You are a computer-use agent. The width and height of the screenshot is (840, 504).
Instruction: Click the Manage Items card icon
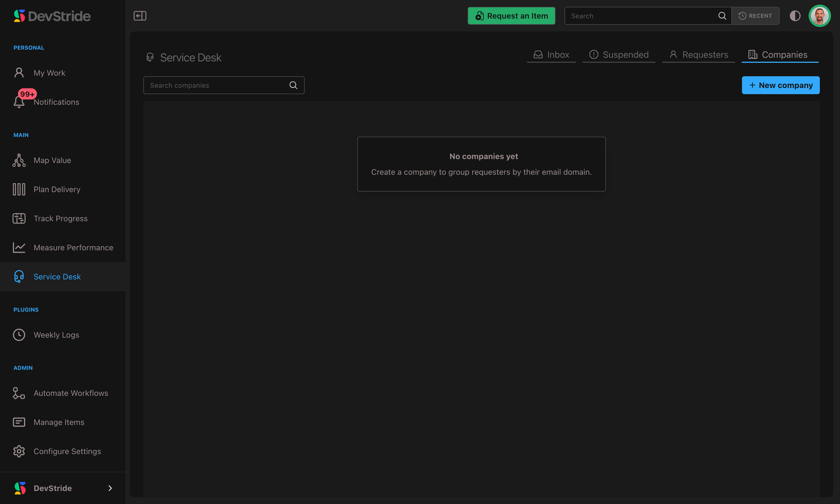pyautogui.click(x=19, y=422)
